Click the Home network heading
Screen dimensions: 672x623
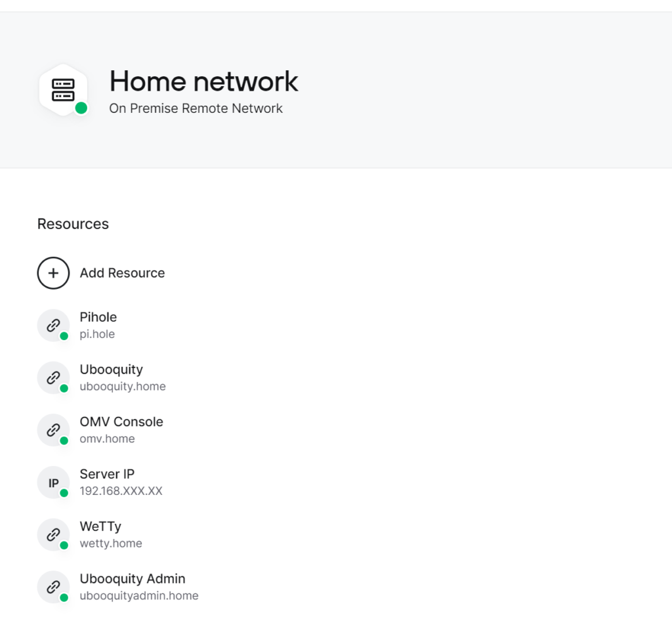tap(203, 81)
